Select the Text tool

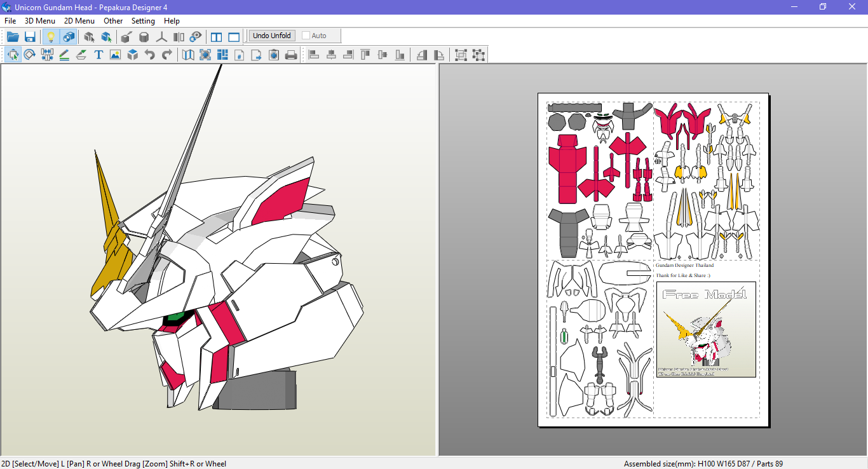point(98,55)
